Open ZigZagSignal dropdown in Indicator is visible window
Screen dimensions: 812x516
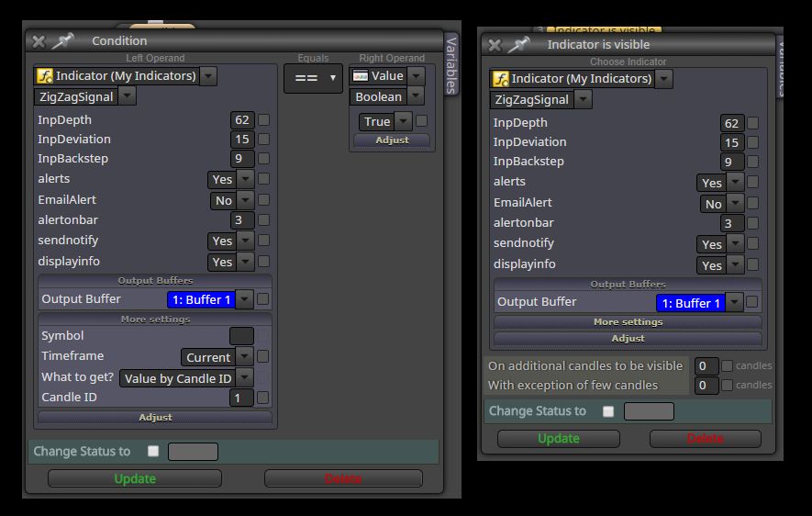[584, 99]
